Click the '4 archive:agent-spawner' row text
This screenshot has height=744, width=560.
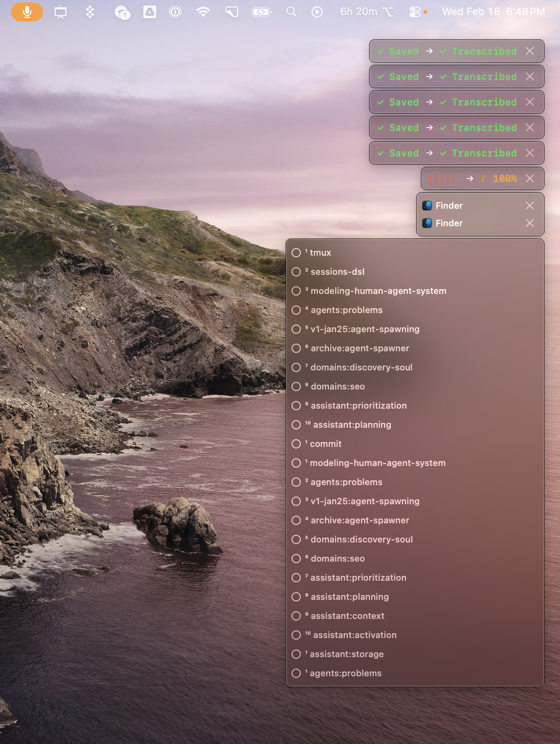[357, 520]
